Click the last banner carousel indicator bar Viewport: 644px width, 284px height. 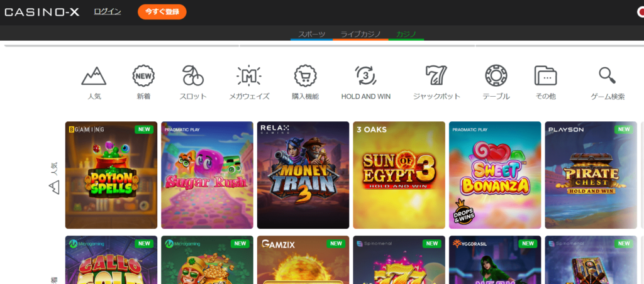(x=560, y=46)
